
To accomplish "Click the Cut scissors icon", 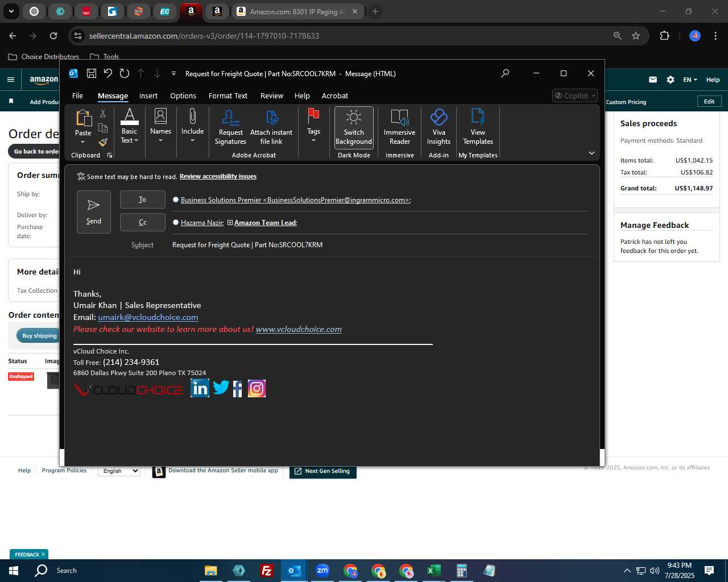I will 103,114.
